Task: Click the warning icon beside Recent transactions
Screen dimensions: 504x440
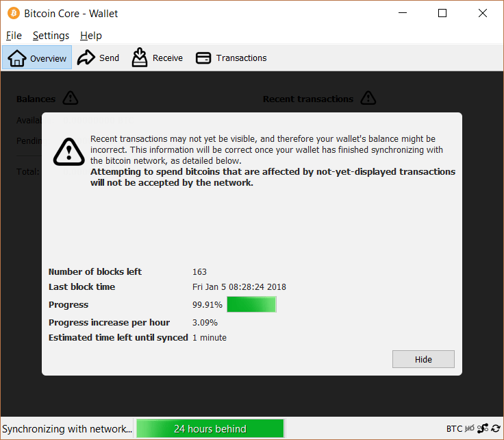Action: point(368,99)
